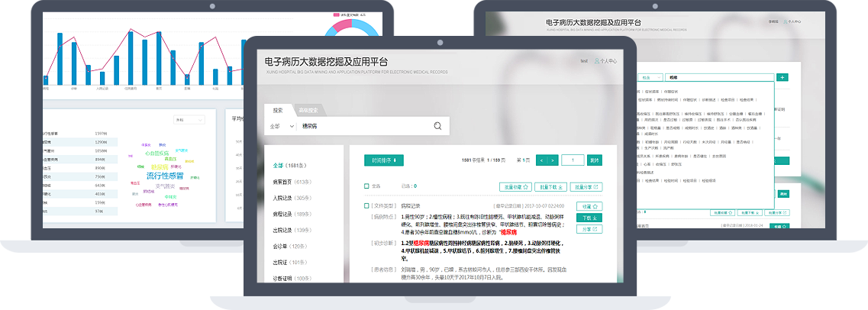Go to previous results page arrow
Viewport: 868px width, 310px height.
(x=541, y=160)
